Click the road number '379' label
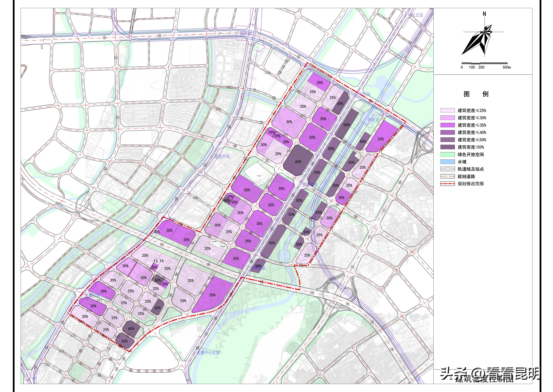Viewport: 553px width, 392px height. tap(195, 198)
